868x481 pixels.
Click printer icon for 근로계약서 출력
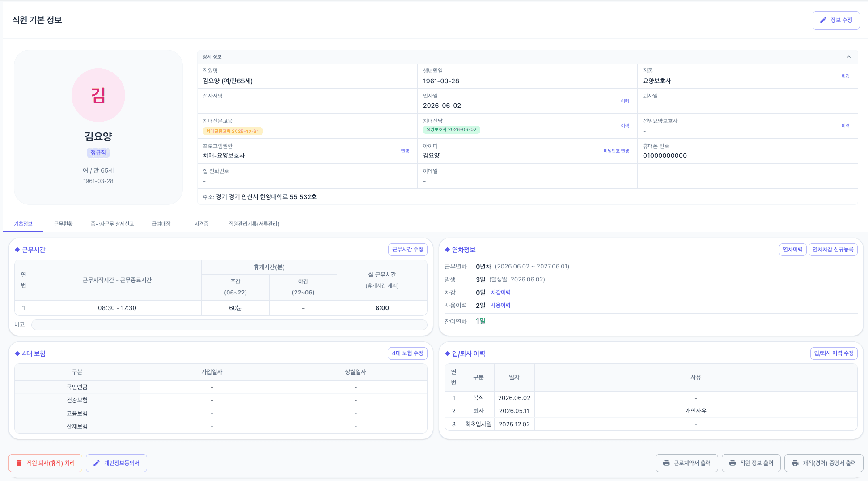tap(666, 463)
